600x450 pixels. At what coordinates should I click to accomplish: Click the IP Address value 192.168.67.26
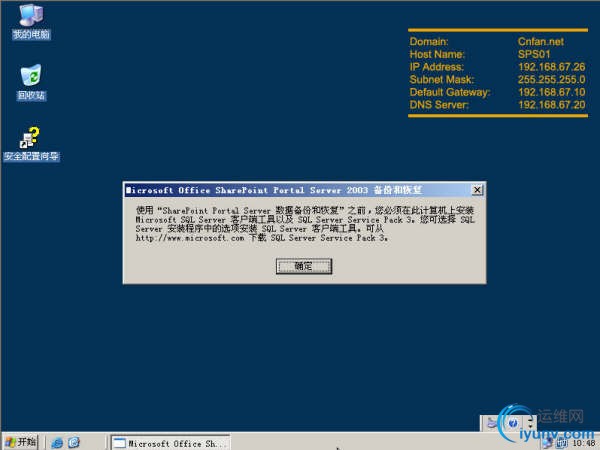coord(551,67)
